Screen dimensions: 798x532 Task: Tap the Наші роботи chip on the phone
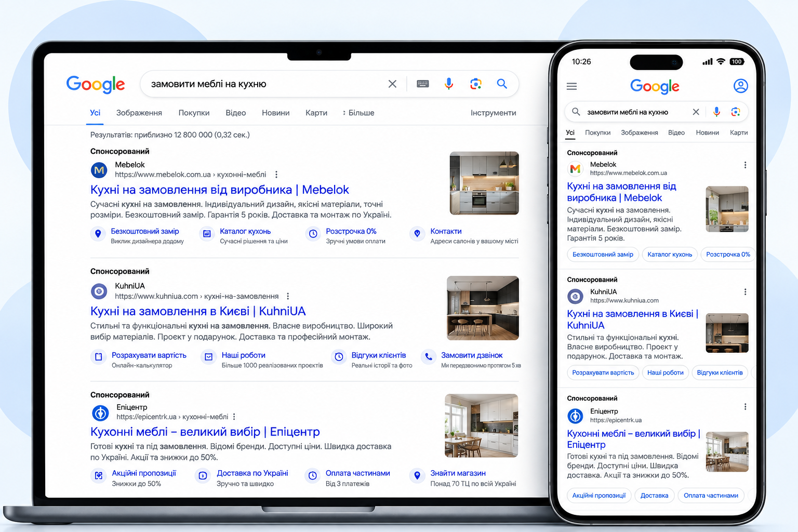click(666, 373)
